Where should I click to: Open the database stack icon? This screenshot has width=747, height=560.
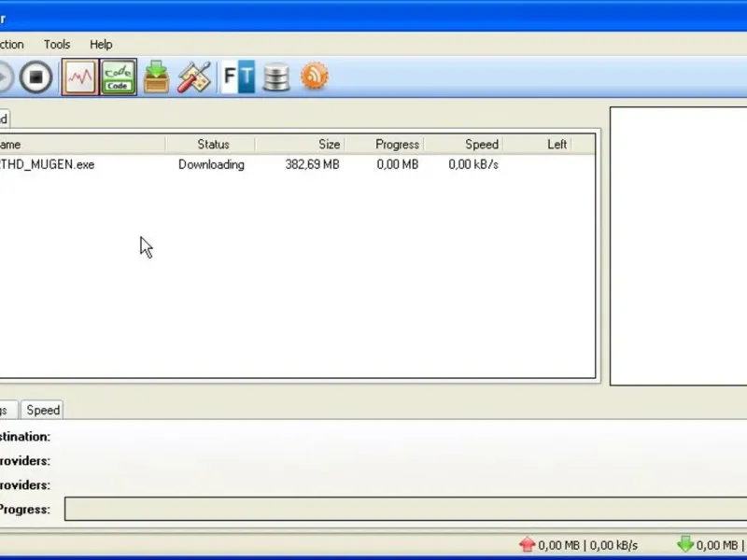click(x=276, y=77)
